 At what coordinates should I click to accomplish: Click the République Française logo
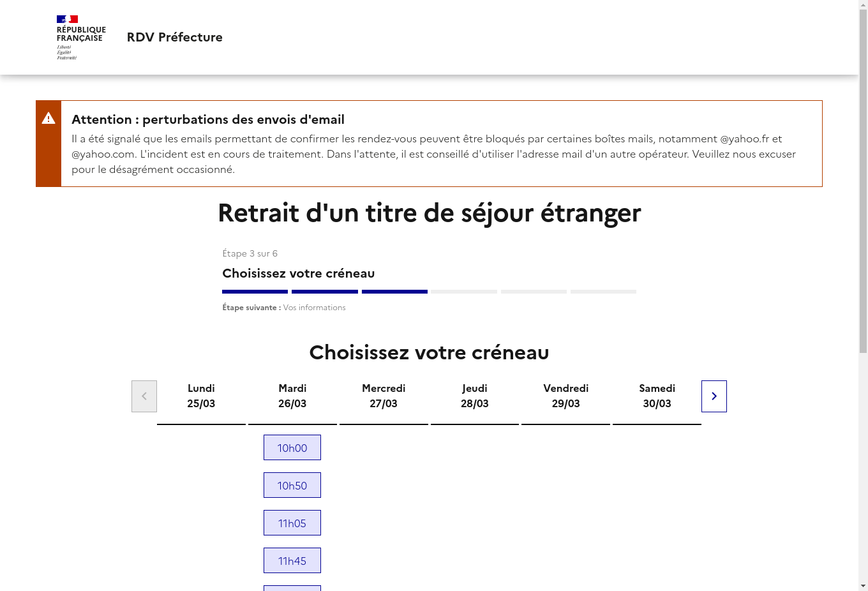pos(81,38)
